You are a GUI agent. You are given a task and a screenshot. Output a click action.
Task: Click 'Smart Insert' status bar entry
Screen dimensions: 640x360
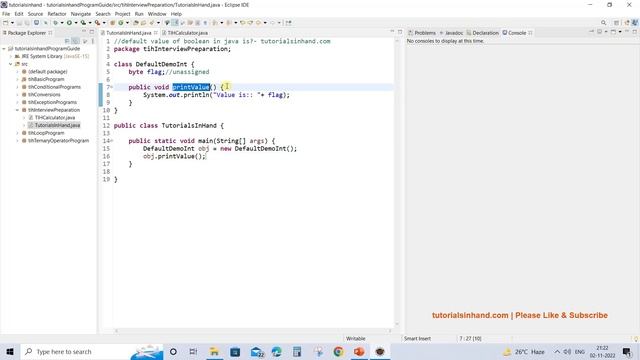tap(417, 339)
